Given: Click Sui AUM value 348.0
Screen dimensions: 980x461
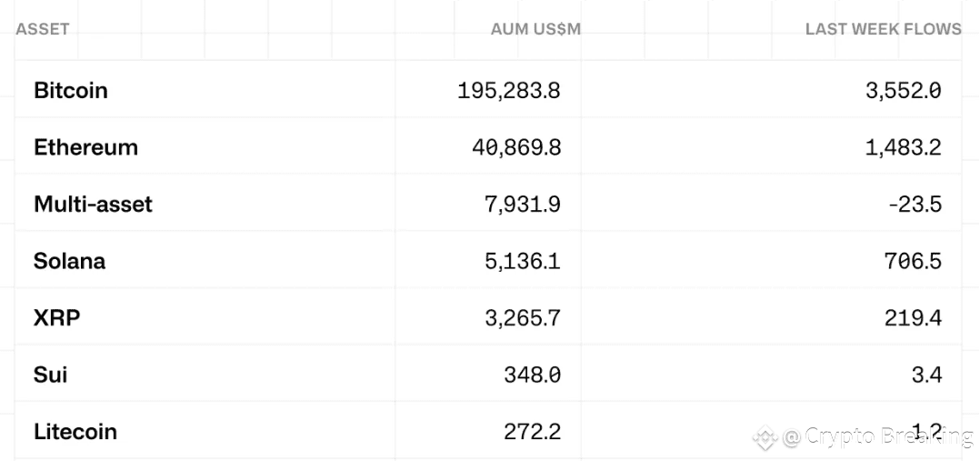Looking at the screenshot, I should (x=533, y=376).
